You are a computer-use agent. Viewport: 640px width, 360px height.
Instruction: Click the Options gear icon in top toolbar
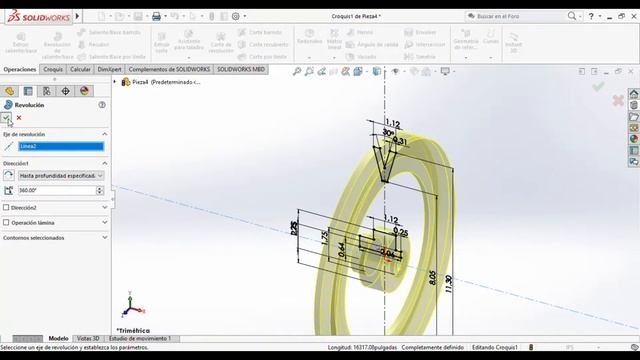click(x=236, y=16)
